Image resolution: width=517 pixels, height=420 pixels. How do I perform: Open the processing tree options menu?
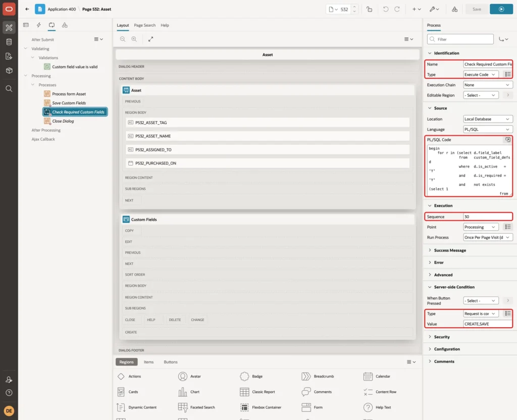tap(98, 39)
